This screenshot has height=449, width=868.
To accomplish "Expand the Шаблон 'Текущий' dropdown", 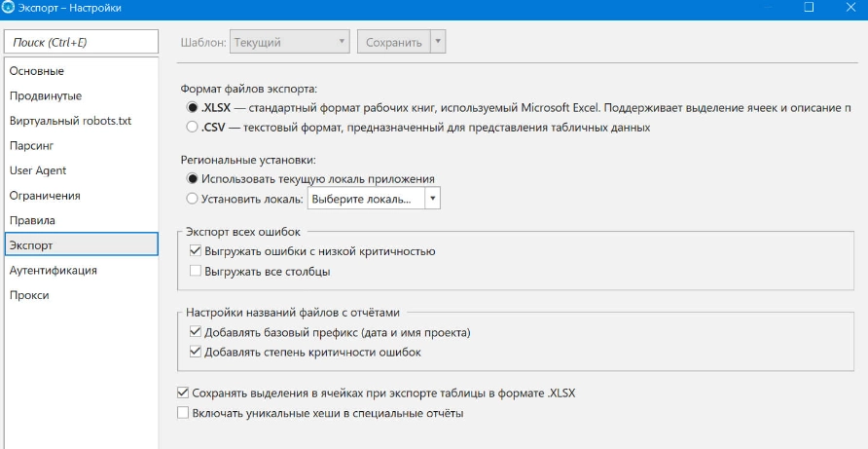I will 289,43.
